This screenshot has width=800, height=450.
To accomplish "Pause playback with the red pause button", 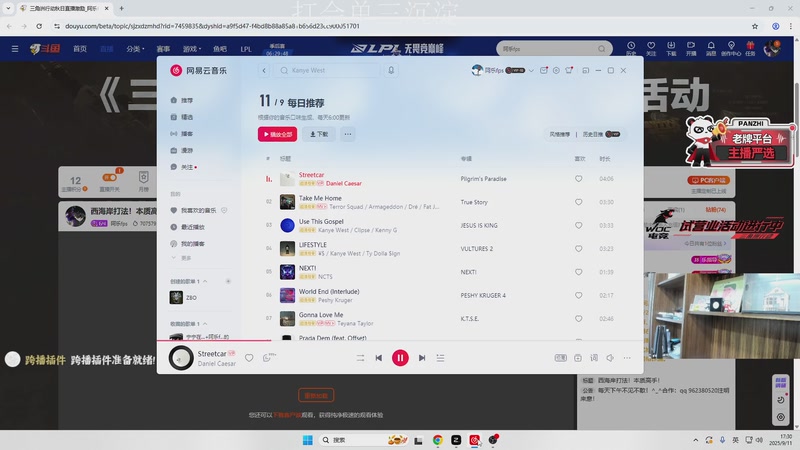I will 400,358.
